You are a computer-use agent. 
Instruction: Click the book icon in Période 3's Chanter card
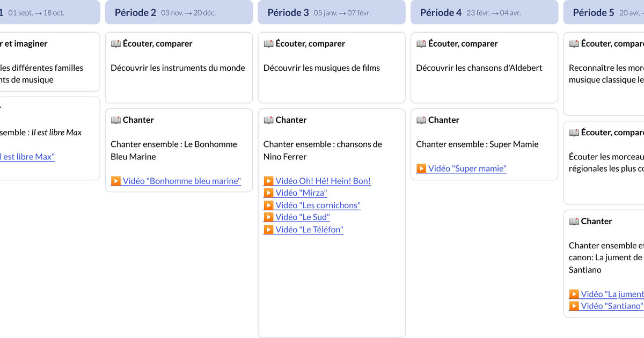tap(268, 120)
